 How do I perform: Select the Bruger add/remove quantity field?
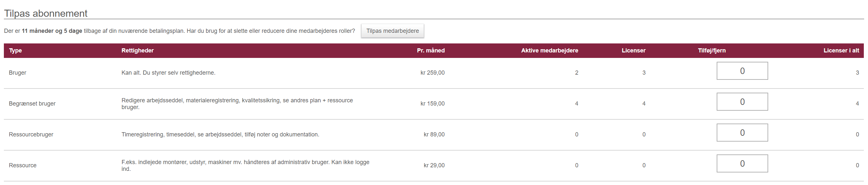[742, 71]
